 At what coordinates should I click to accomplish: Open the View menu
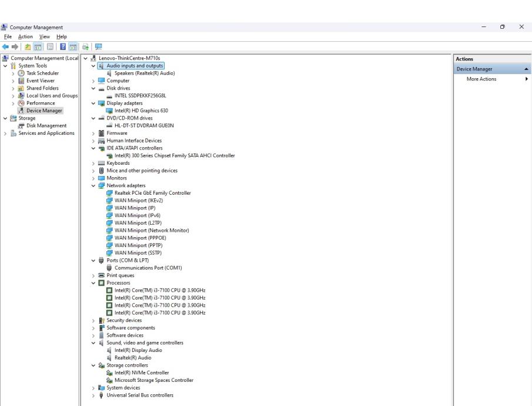tap(45, 36)
